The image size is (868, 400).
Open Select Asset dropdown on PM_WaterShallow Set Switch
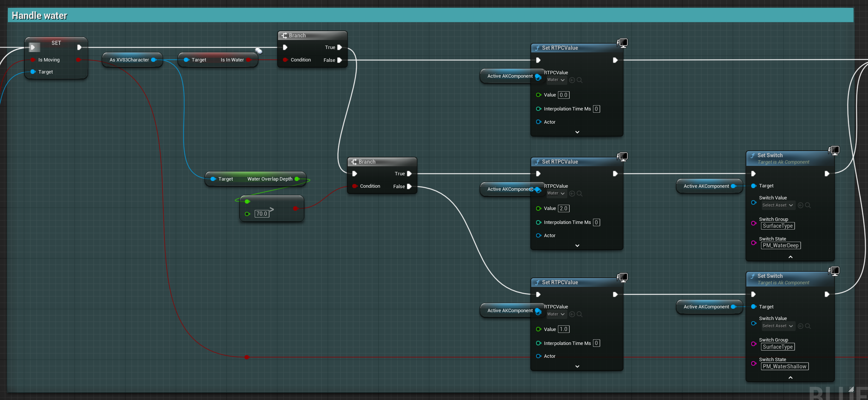778,326
